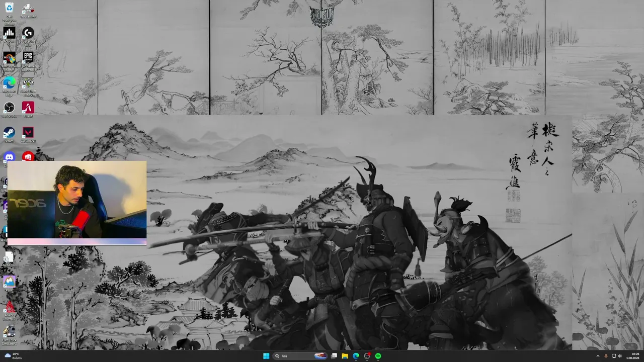Select the Steam desktop shortcut
Image resolution: width=644 pixels, height=362 pixels.
(9, 135)
